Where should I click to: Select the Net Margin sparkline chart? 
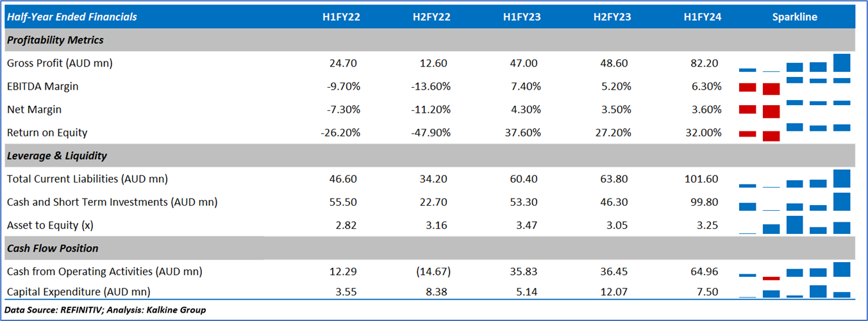(794, 110)
